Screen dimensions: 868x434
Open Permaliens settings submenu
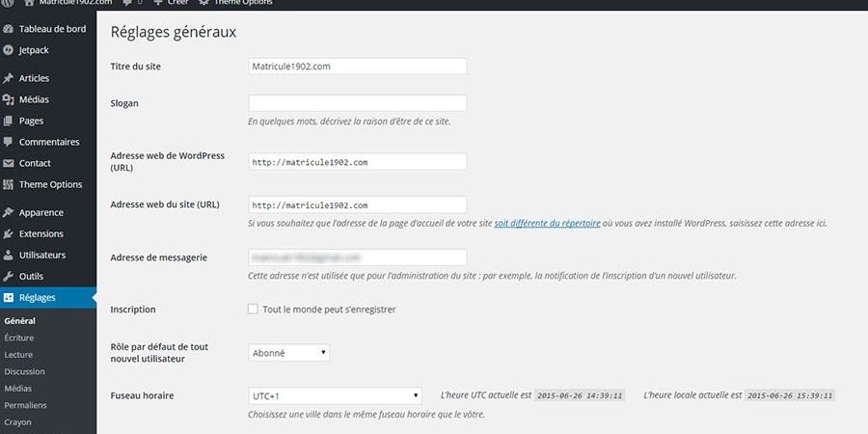coord(25,405)
